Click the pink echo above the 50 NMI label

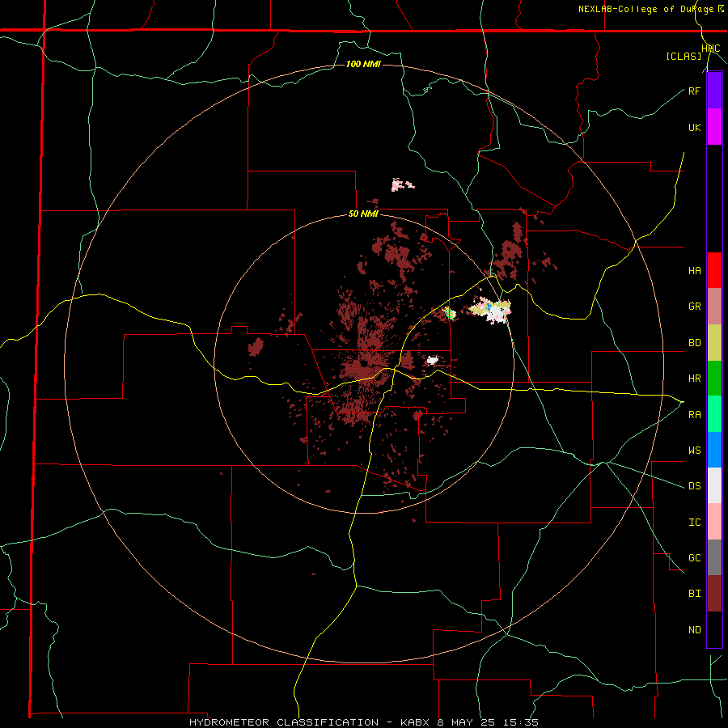coord(401,184)
